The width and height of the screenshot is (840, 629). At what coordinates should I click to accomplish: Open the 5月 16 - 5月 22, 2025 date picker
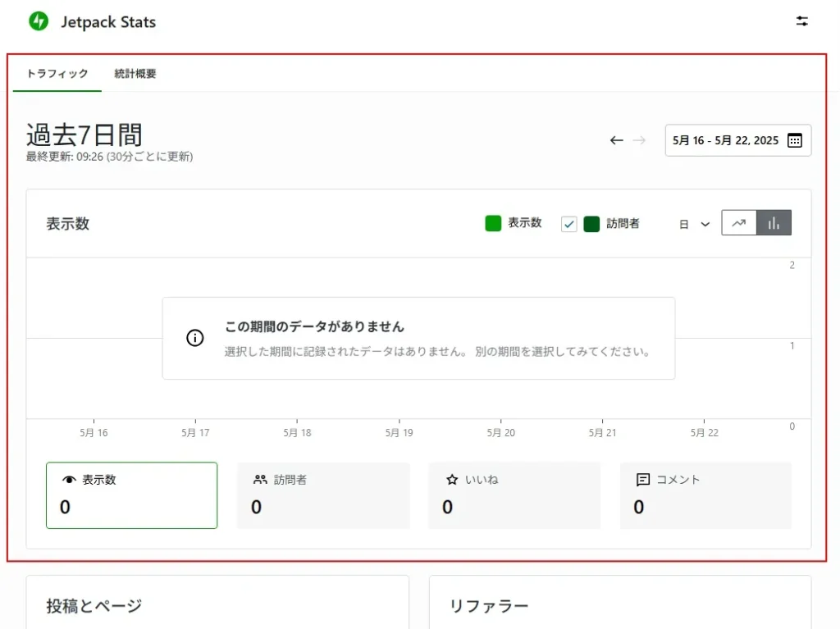coord(738,140)
